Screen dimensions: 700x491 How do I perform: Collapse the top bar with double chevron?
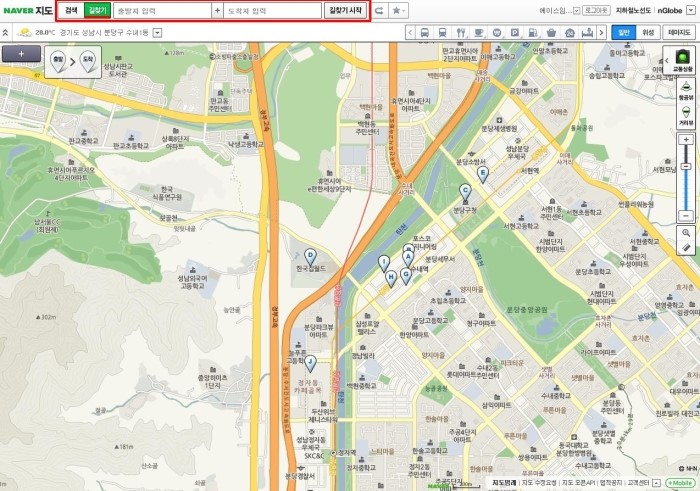click(5, 33)
